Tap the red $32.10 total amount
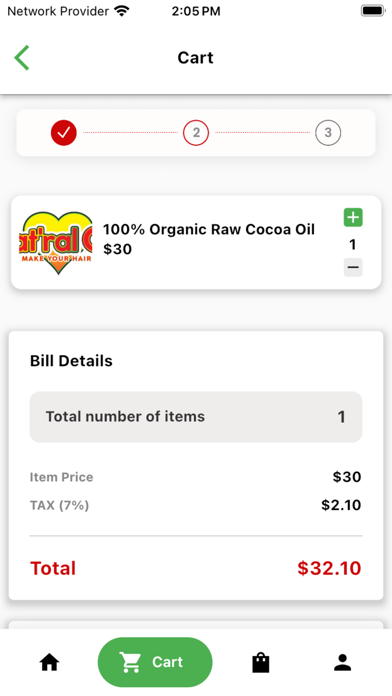Viewport: 392px width, 696px height. [329, 568]
